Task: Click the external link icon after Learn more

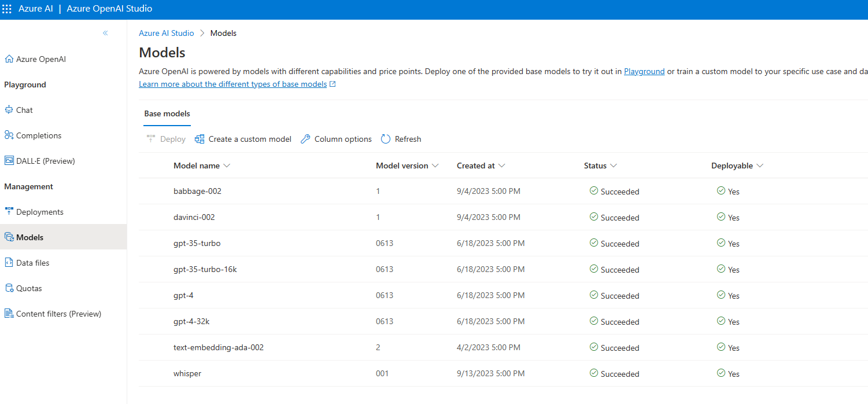Action: pyautogui.click(x=333, y=85)
